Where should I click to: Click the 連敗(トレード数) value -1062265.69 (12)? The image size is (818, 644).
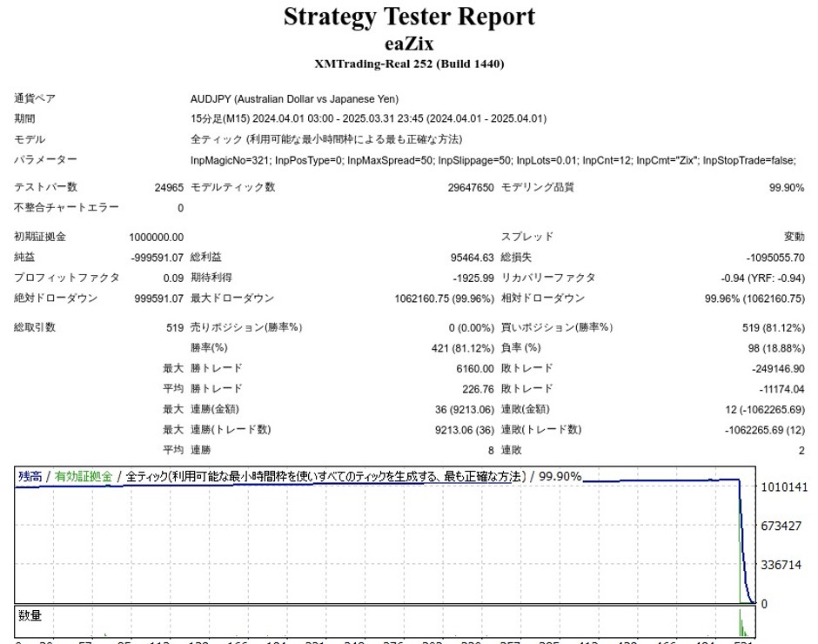[765, 430]
